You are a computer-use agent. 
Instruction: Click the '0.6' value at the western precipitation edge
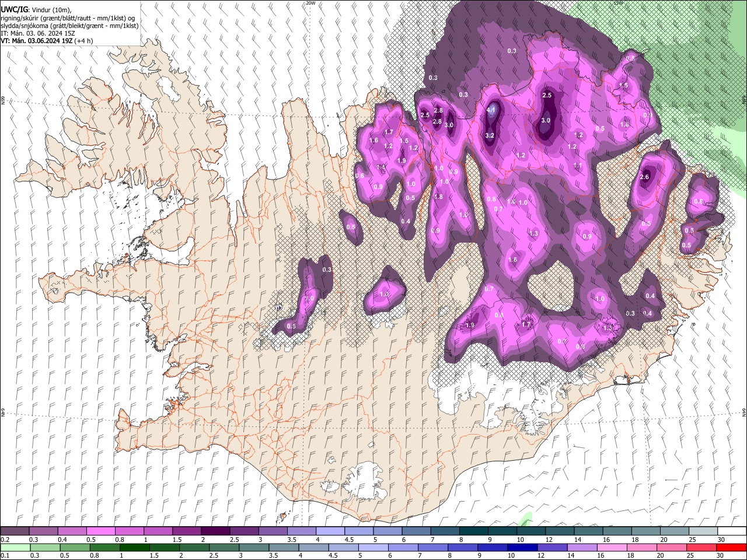click(359, 176)
